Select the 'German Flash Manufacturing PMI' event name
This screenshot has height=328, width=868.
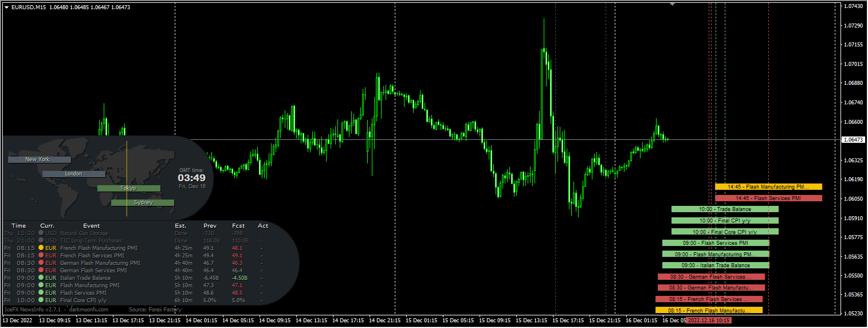click(x=100, y=263)
